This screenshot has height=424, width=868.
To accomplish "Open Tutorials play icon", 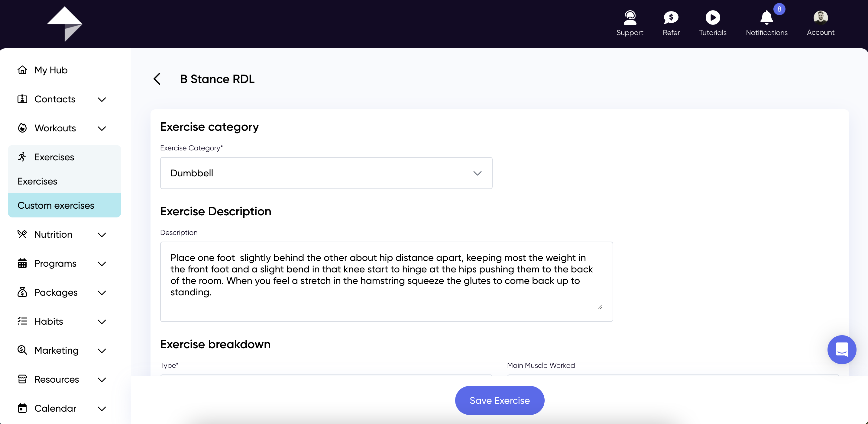I will (713, 18).
